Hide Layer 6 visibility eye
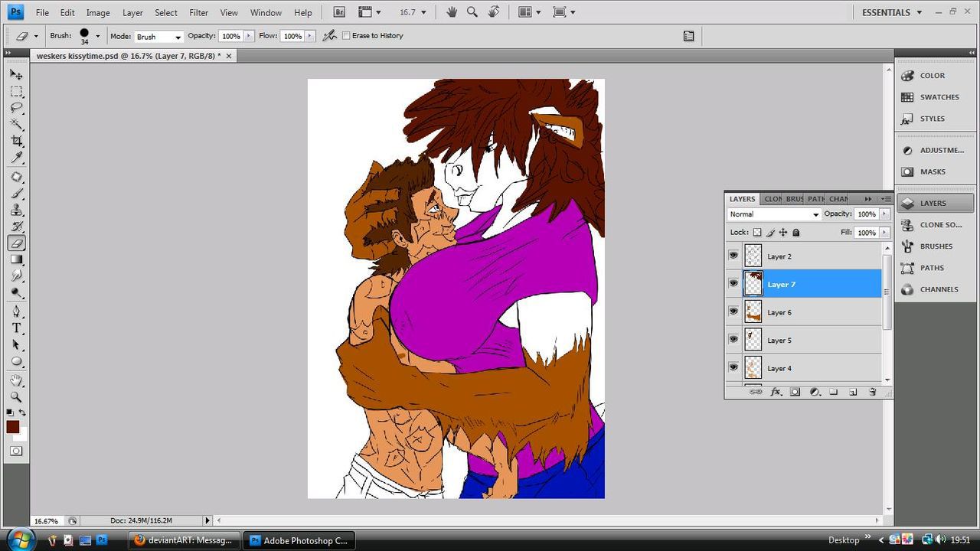The height and width of the screenshot is (551, 980). tap(733, 311)
